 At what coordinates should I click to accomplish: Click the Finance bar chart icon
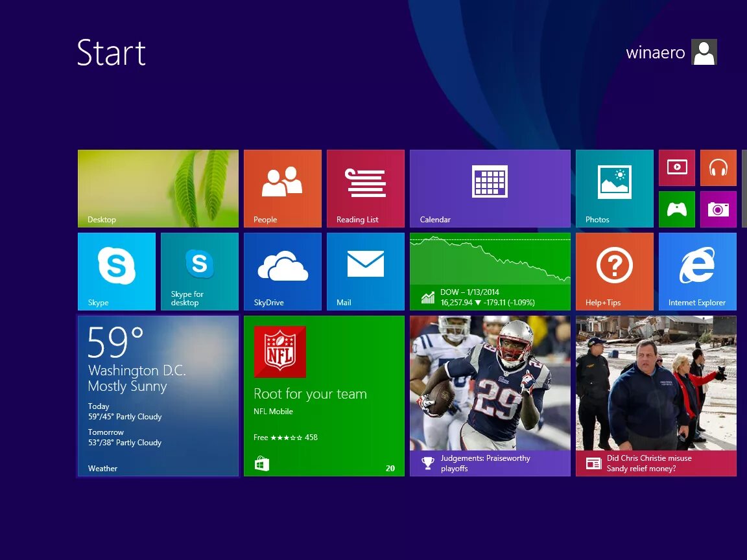pos(428,297)
